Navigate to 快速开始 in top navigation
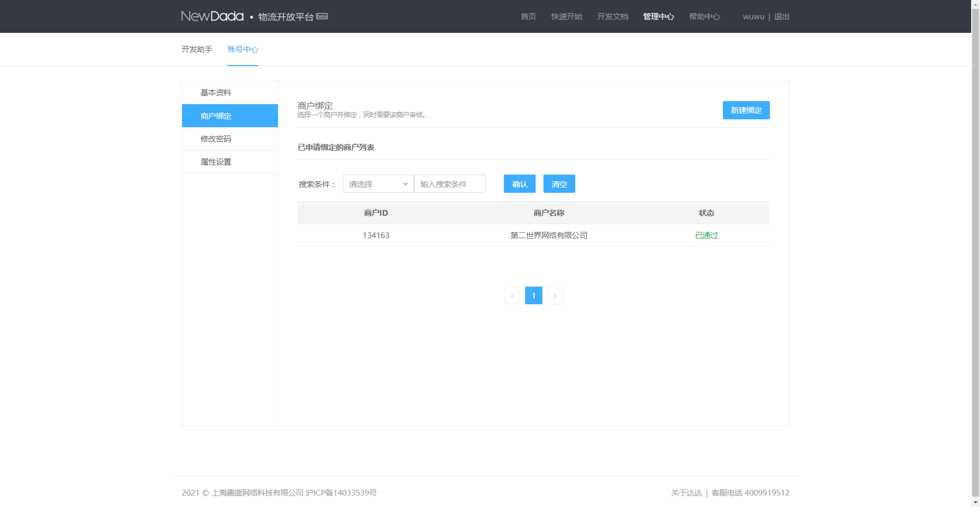This screenshot has height=507, width=980. (566, 17)
